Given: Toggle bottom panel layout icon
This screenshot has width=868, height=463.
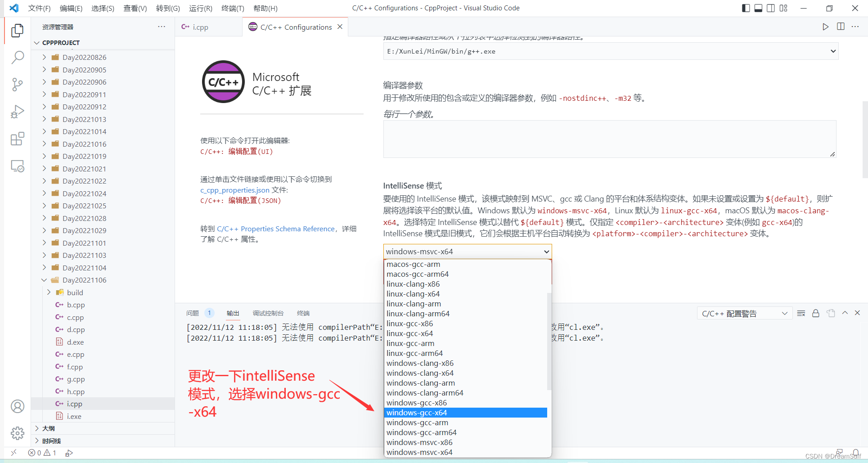Looking at the screenshot, I should (758, 8).
